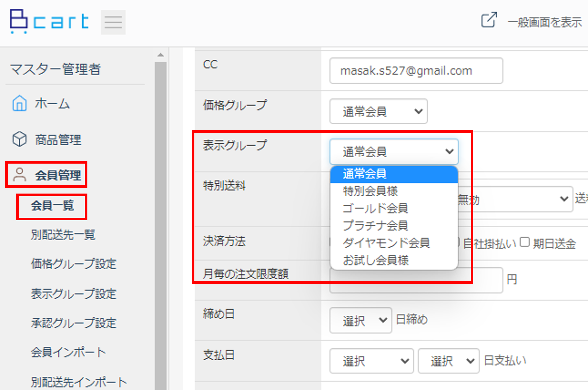Click the 表示グループ field label

click(235, 145)
